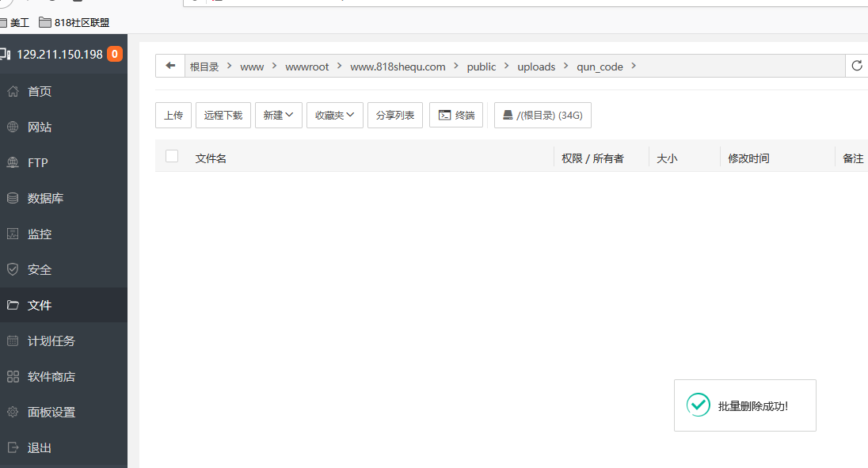Toggle the select-all files checkbox
This screenshot has width=868, height=468.
click(x=172, y=156)
